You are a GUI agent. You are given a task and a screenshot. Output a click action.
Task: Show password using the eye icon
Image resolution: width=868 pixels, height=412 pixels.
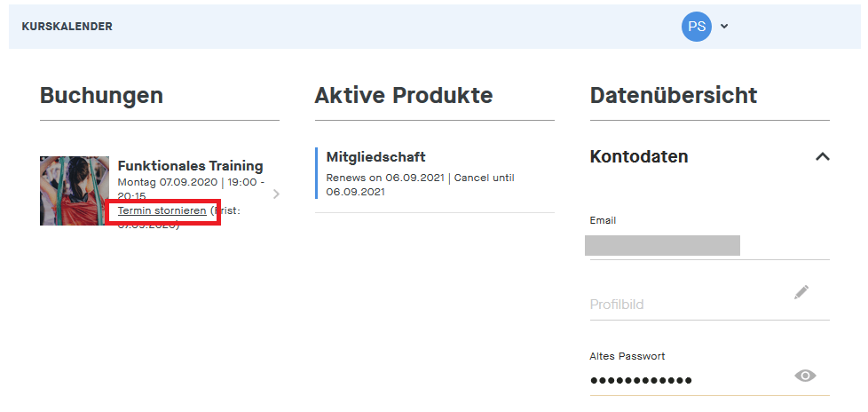[x=805, y=376]
